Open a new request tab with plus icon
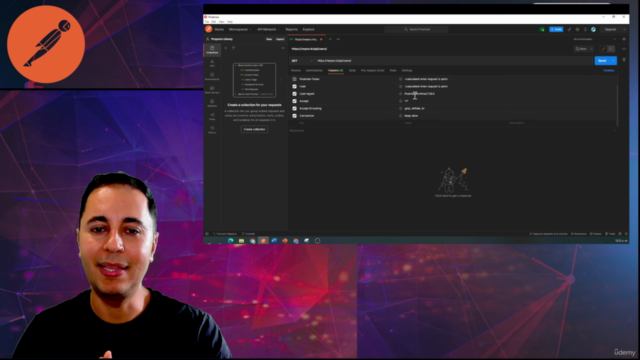The width and height of the screenshot is (640, 360). (330, 39)
